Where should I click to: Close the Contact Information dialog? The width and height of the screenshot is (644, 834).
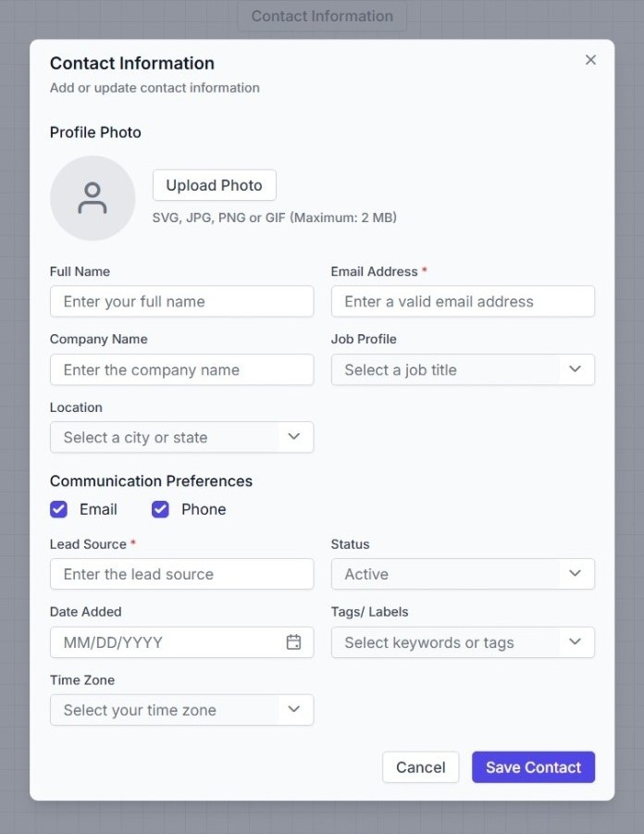coord(590,60)
